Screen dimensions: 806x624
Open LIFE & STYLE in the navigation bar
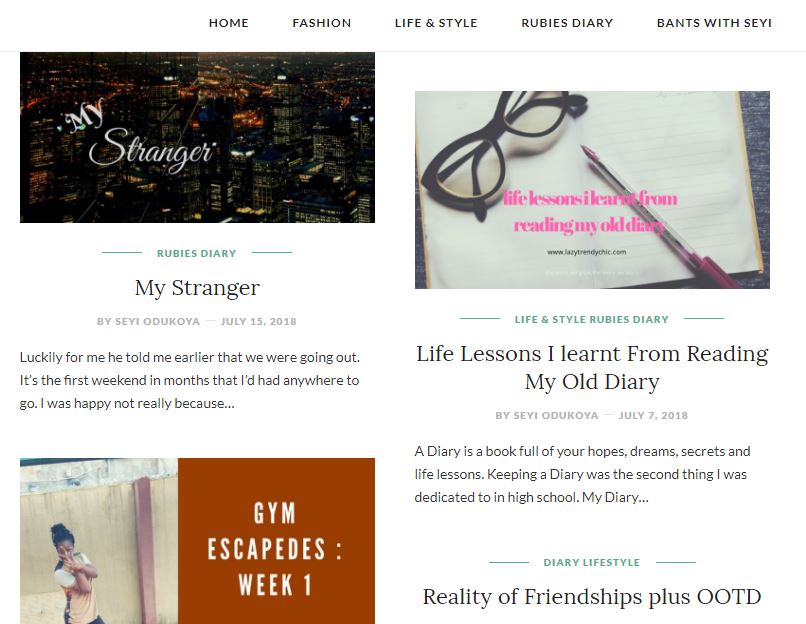coord(436,23)
